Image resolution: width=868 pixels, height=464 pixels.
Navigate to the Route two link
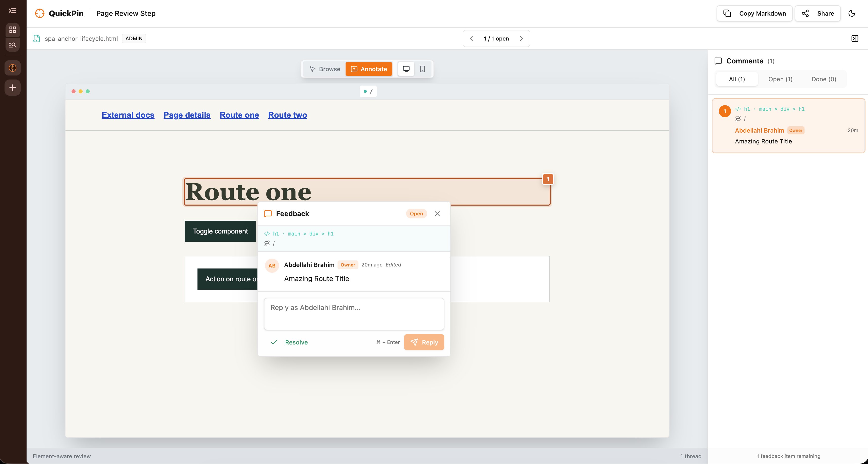coord(287,115)
